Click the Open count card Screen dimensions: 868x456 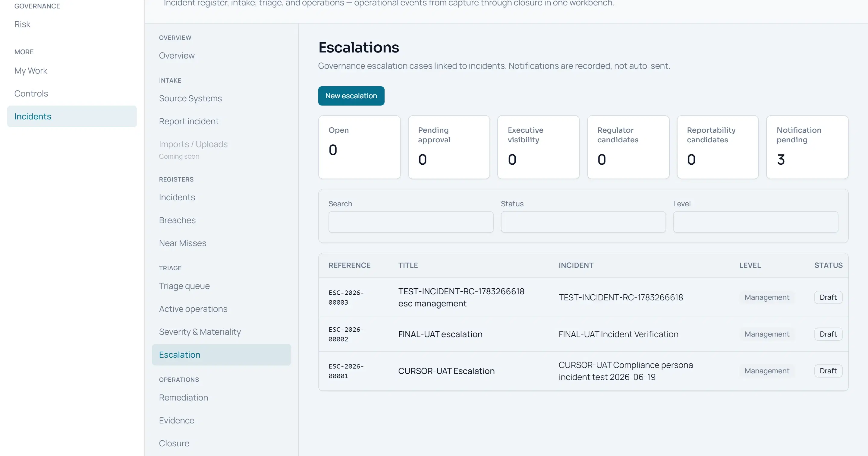pos(359,147)
